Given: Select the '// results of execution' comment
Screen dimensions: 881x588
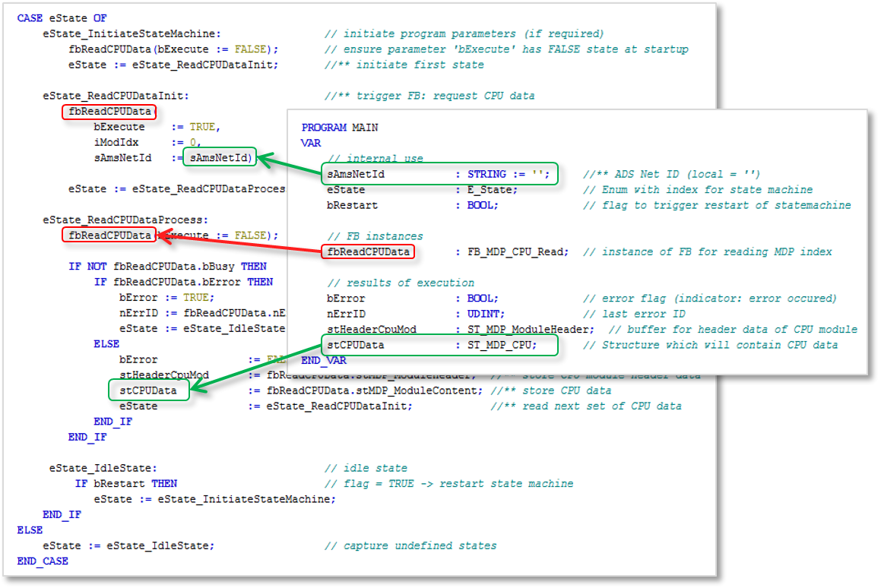Looking at the screenshot, I should pyautogui.click(x=401, y=283).
